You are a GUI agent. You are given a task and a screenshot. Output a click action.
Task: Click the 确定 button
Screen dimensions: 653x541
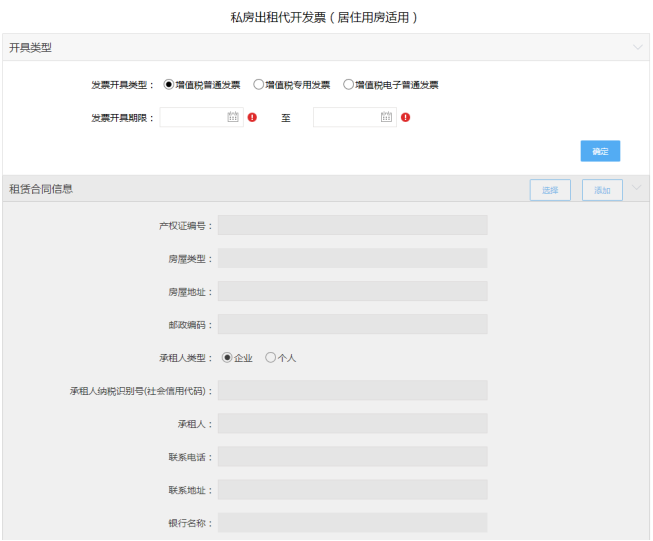tap(600, 151)
